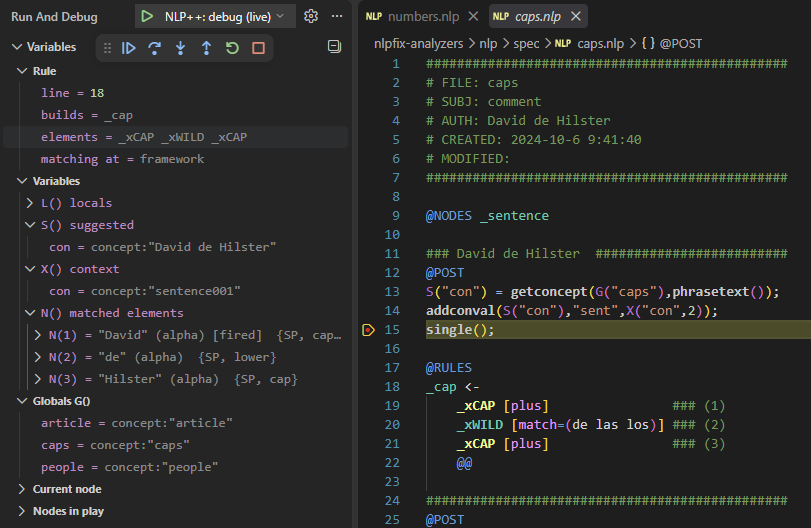811x528 pixels.
Task: Click the Step Over debug icon
Action: pyautogui.click(x=155, y=48)
